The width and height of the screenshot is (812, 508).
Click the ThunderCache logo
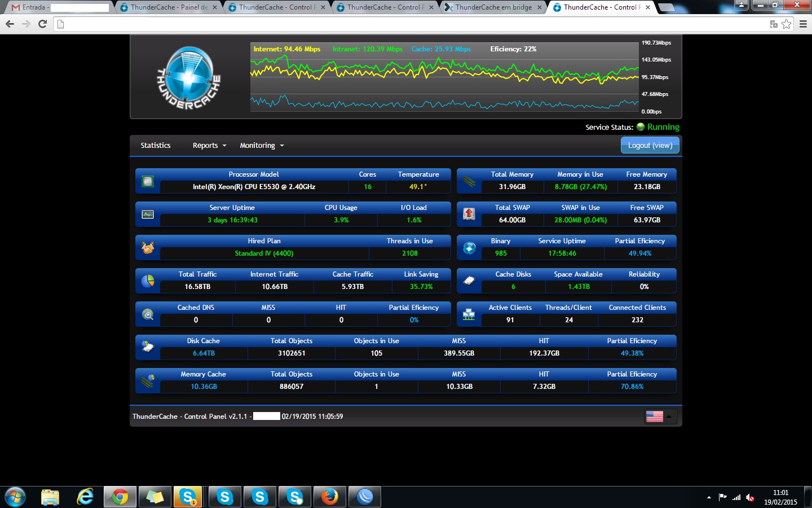[x=188, y=77]
